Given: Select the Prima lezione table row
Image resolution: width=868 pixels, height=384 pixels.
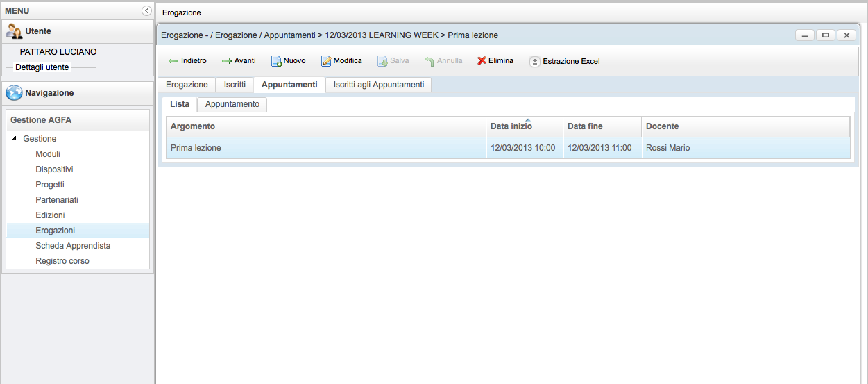Looking at the screenshot, I should coord(326,148).
